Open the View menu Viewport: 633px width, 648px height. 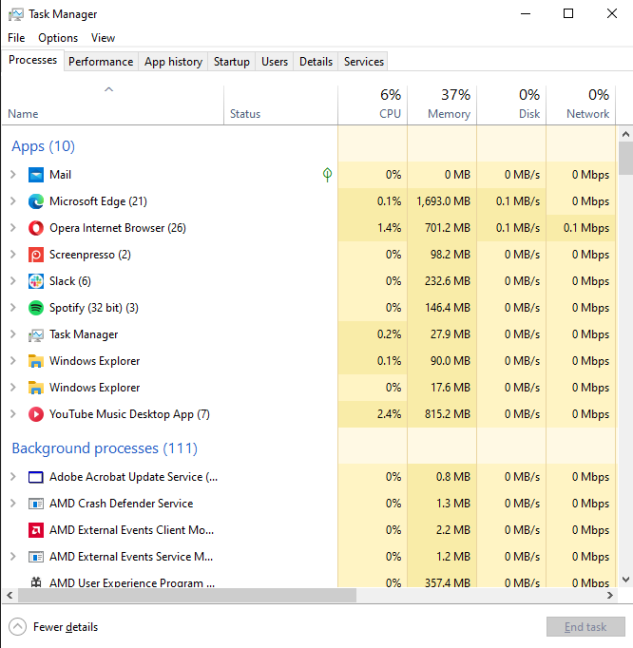[x=103, y=38]
